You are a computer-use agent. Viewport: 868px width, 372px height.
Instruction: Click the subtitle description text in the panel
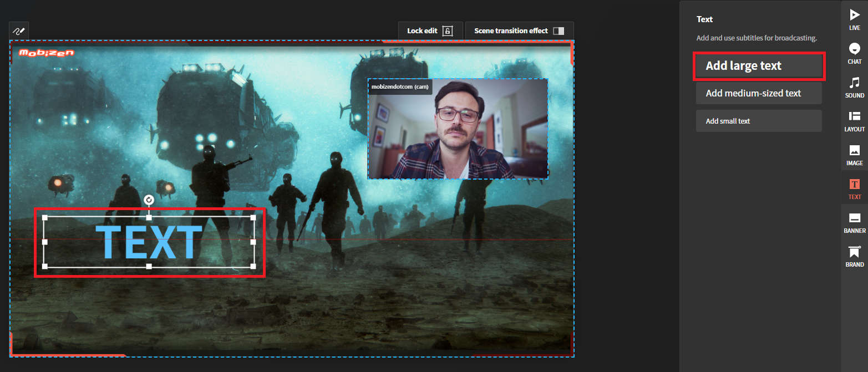coord(757,38)
